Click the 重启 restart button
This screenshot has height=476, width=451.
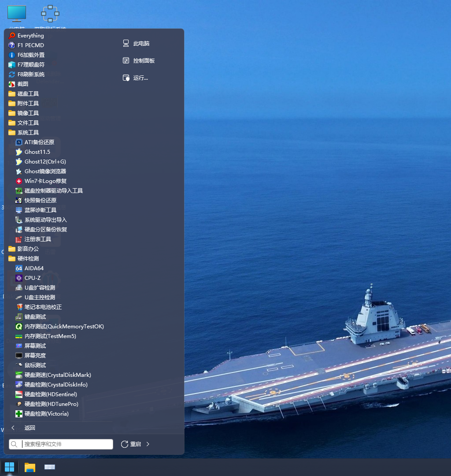(131, 444)
